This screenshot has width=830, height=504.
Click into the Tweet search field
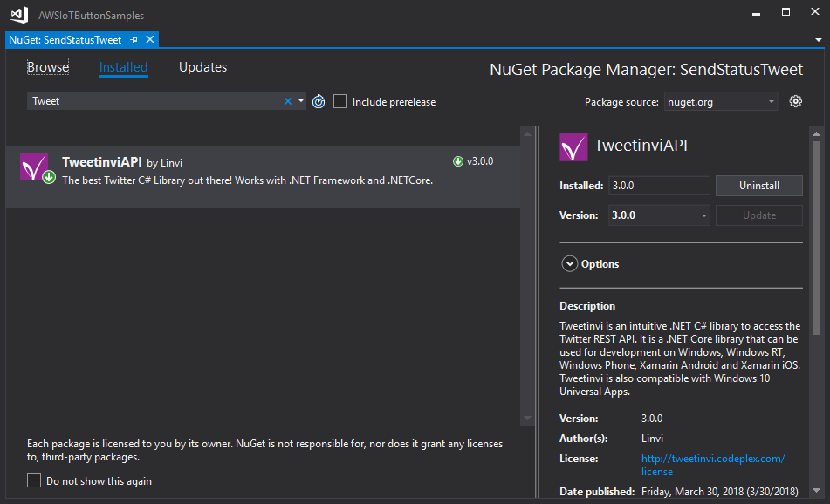(x=153, y=101)
